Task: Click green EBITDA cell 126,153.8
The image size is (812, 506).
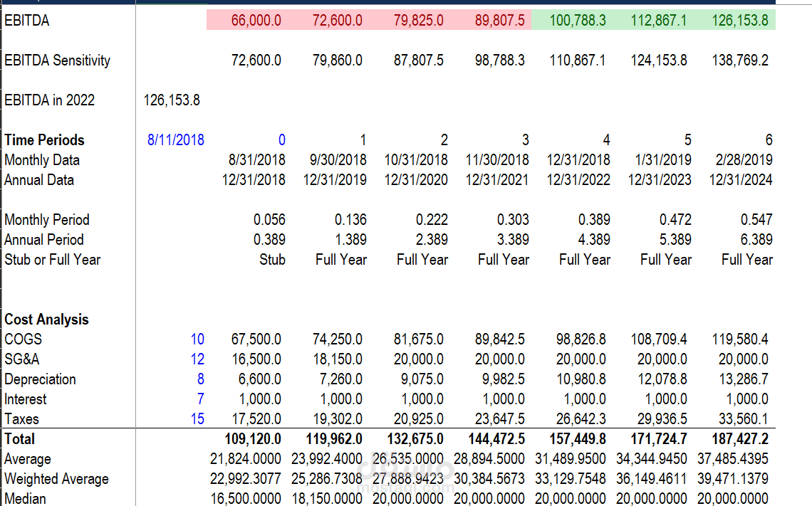Action: [740, 20]
